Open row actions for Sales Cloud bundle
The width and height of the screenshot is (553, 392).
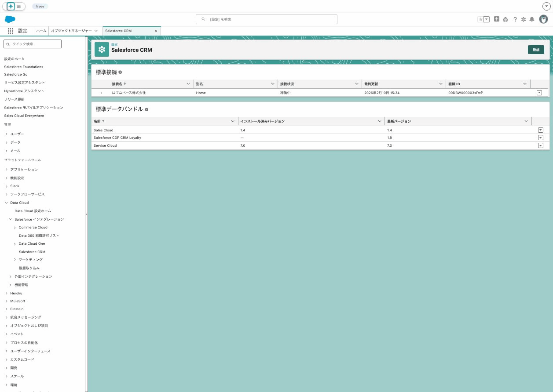tap(541, 130)
